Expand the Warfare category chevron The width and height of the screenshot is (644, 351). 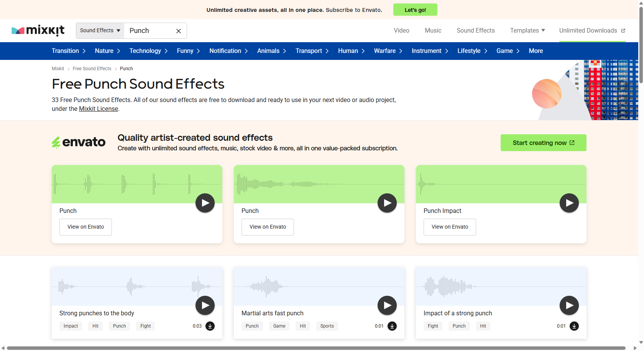click(x=401, y=51)
